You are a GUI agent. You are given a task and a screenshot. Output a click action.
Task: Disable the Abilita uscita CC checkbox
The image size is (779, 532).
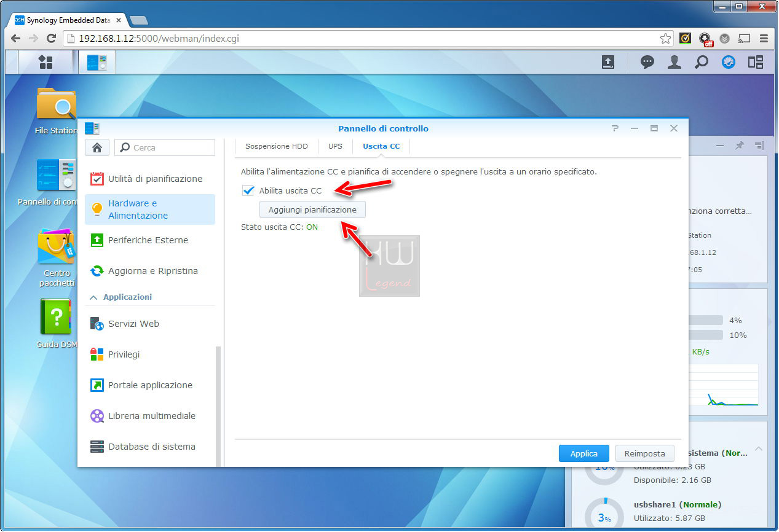pos(248,190)
